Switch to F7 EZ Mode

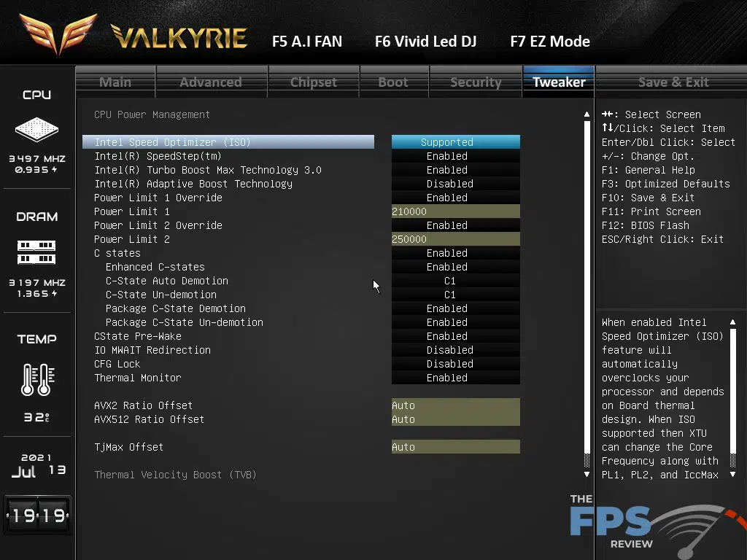pos(550,42)
